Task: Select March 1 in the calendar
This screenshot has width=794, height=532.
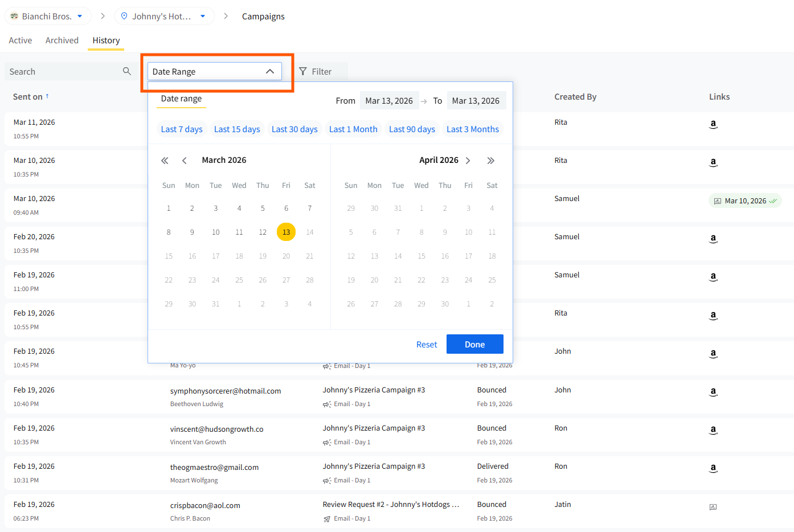Action: (169, 208)
